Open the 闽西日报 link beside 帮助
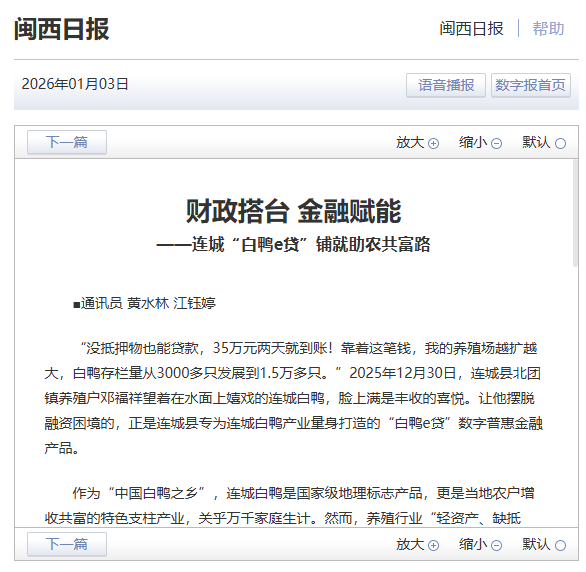The width and height of the screenshot is (586, 572). 471,29
